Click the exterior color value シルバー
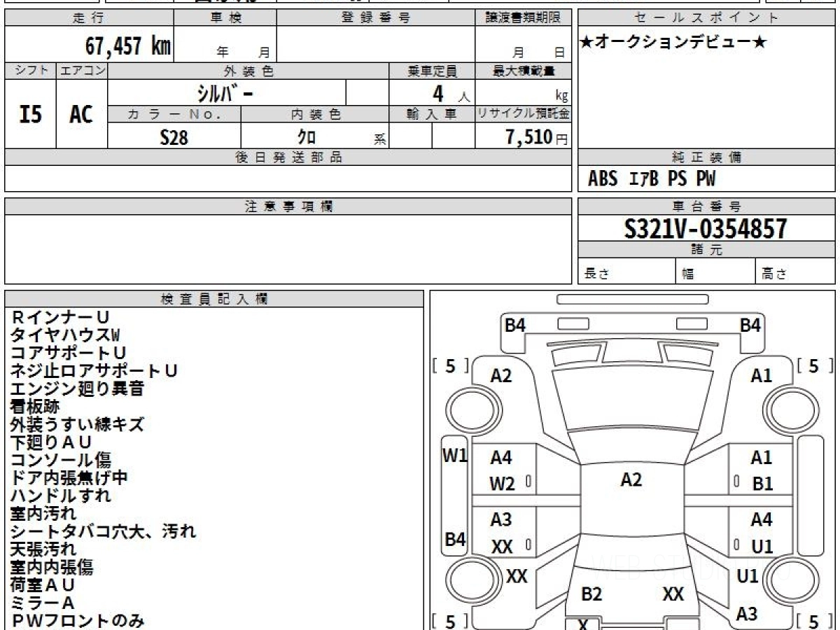 (225, 92)
